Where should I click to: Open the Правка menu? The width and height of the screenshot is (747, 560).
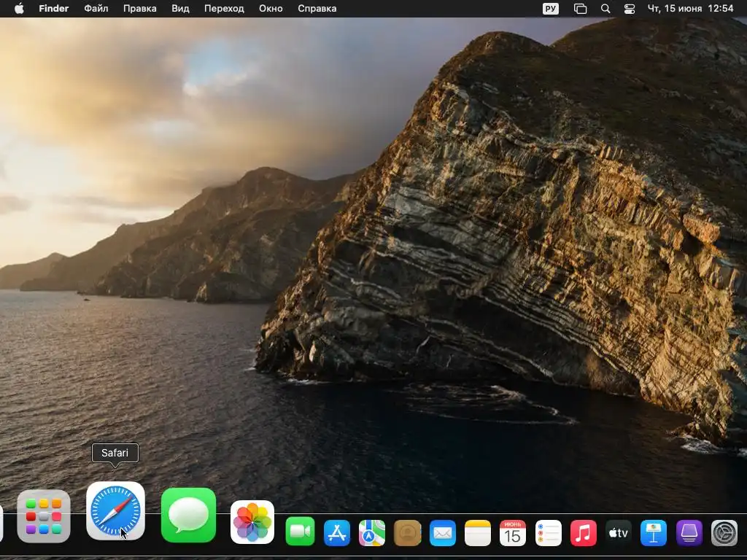(140, 9)
